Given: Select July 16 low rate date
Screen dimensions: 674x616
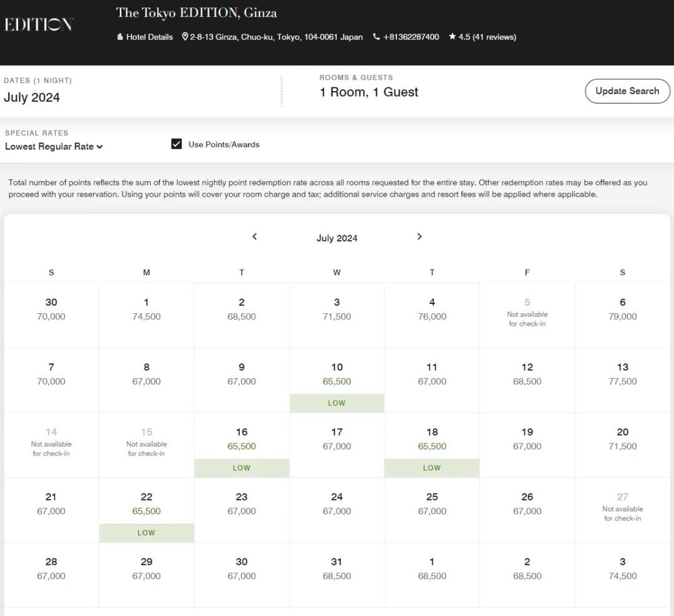Looking at the screenshot, I should tap(242, 440).
